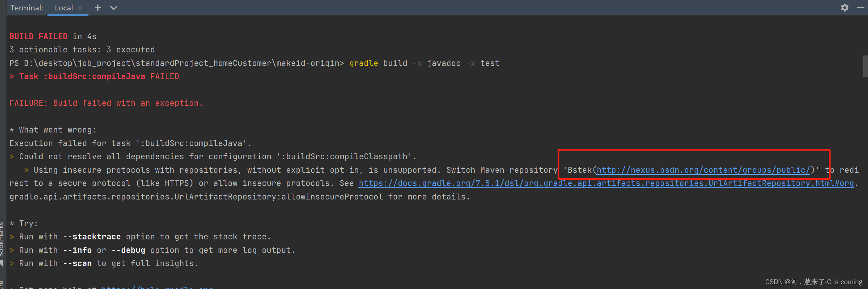Click 'Execution failed for task' line

(130, 143)
